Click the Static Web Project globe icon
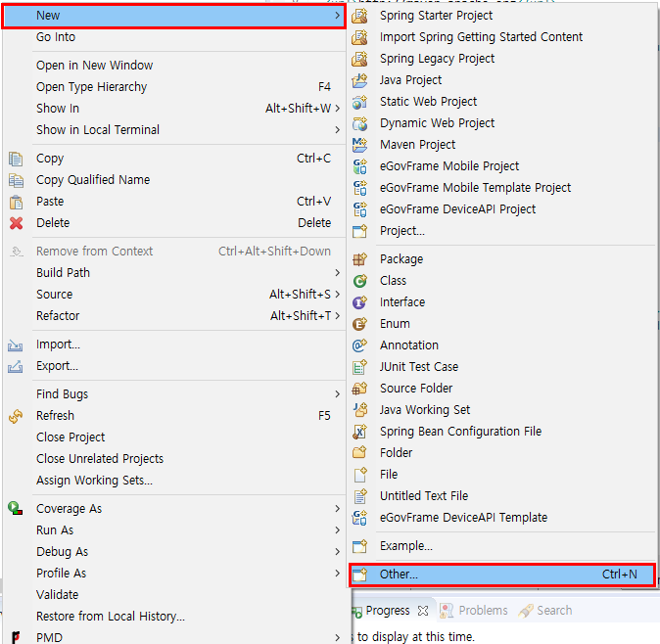 click(359, 102)
